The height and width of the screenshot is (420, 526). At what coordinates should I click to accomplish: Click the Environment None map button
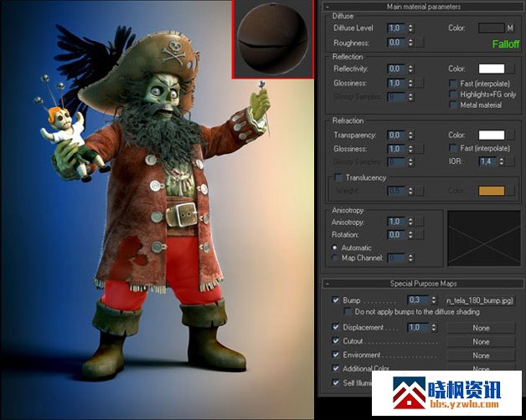481,356
